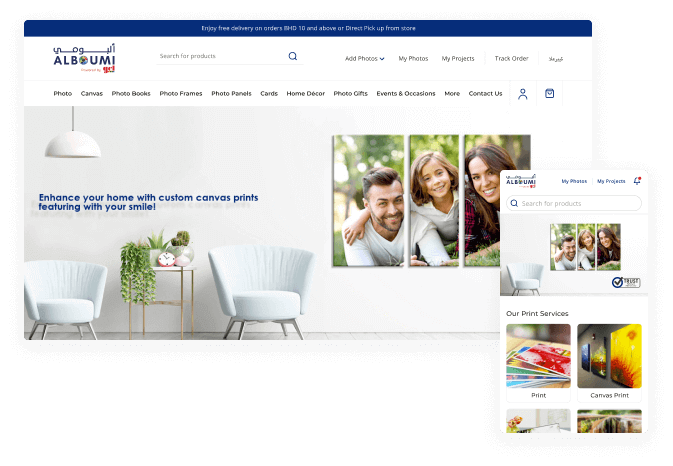Screen dimensions: 673x466
Task: Click the 'Enhance your home' banner headline
Action: (149, 202)
